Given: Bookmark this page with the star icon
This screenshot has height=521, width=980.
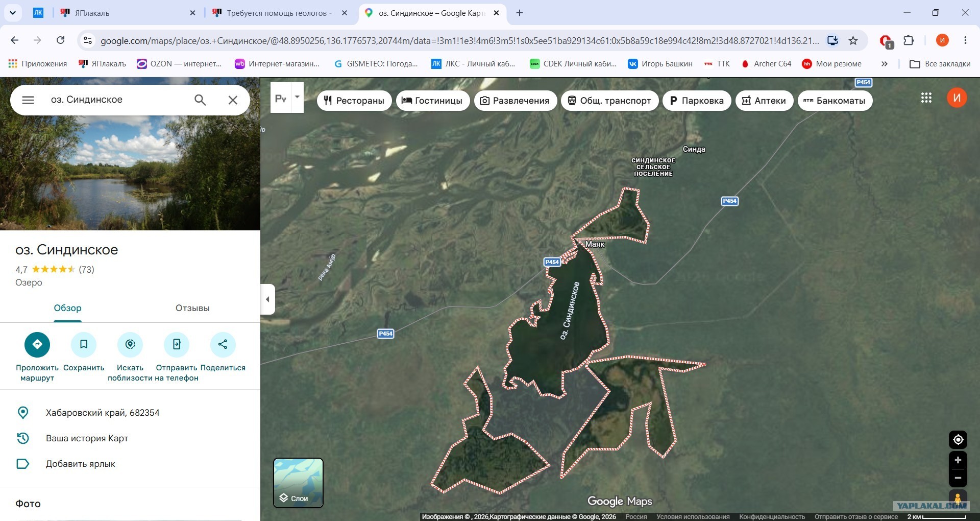Looking at the screenshot, I should tap(853, 40).
